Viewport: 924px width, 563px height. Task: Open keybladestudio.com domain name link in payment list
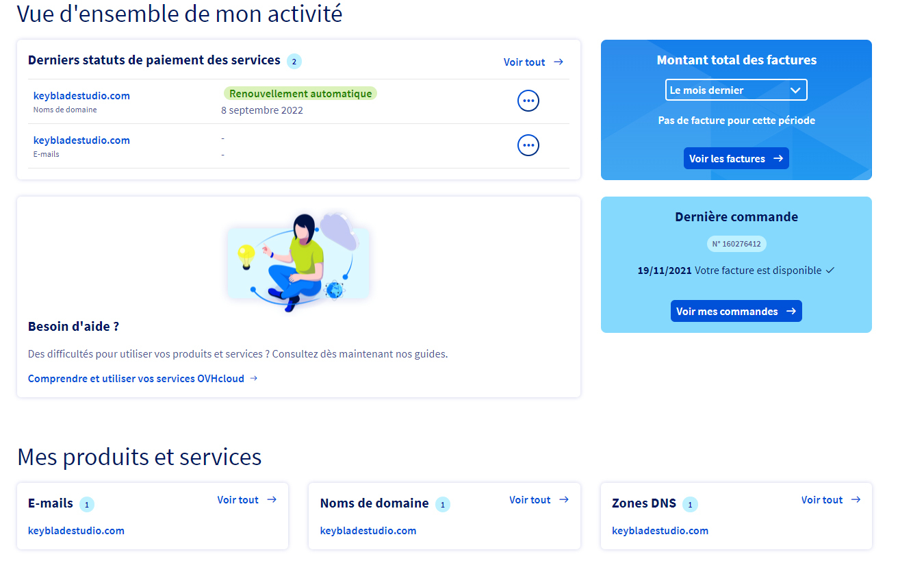[x=81, y=96]
